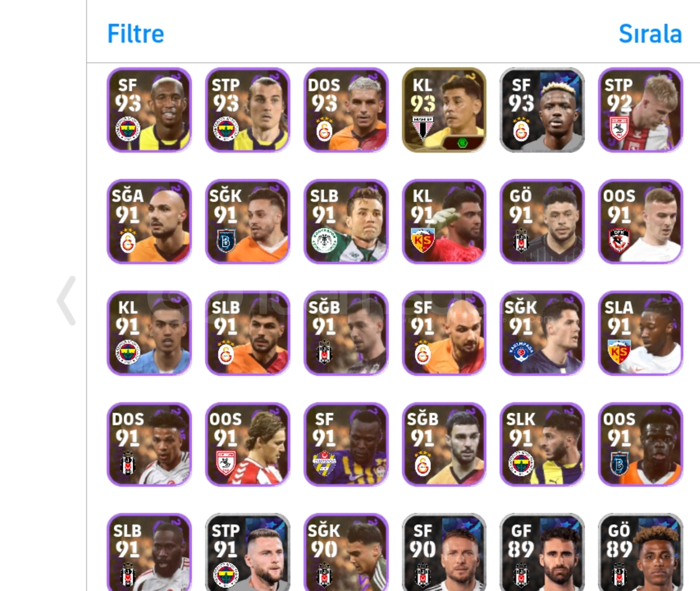Select the gold KL 93 goalkeeper card
This screenshot has height=591, width=700.
444,110
